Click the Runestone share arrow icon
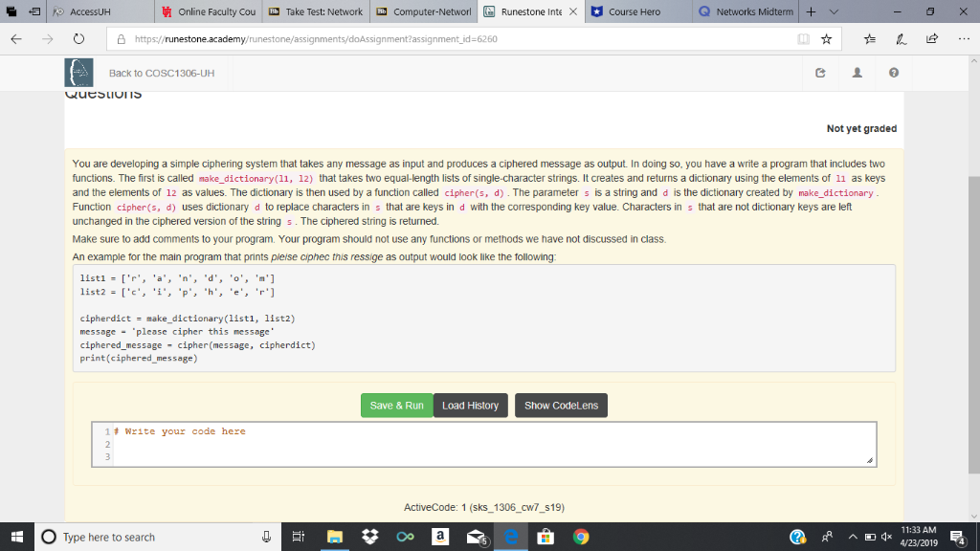The width and height of the screenshot is (980, 551). (820, 73)
